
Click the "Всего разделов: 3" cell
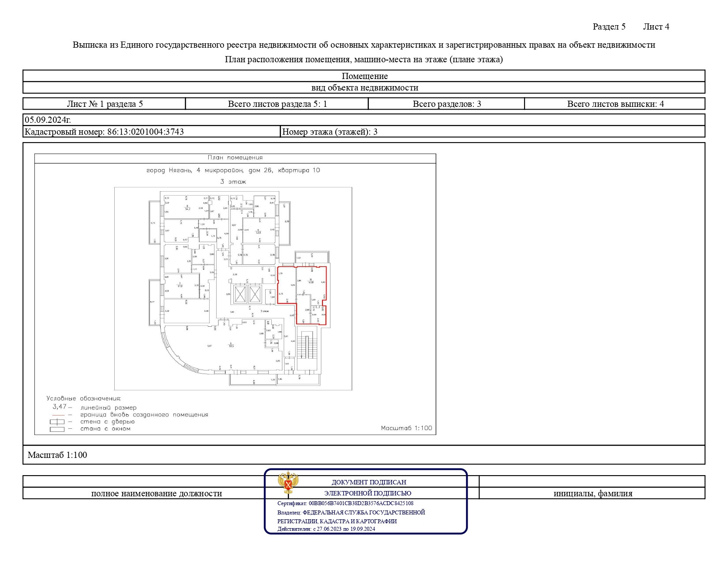click(447, 104)
